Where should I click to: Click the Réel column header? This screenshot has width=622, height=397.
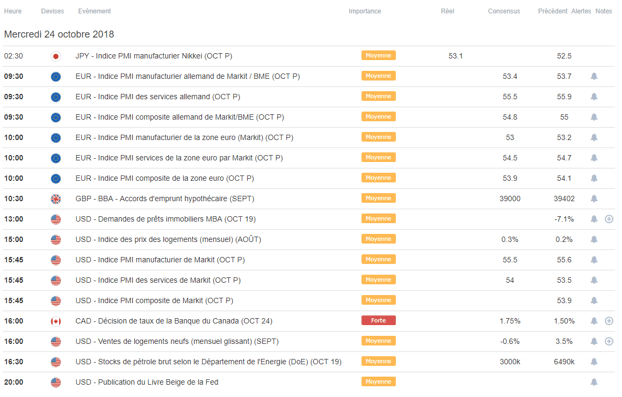point(447,11)
